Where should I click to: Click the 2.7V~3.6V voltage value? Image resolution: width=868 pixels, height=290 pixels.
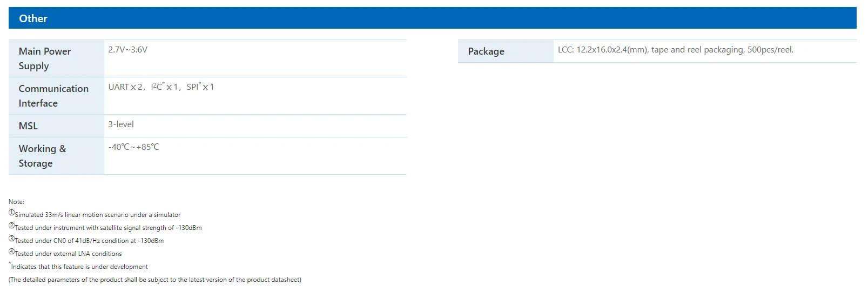click(x=128, y=50)
